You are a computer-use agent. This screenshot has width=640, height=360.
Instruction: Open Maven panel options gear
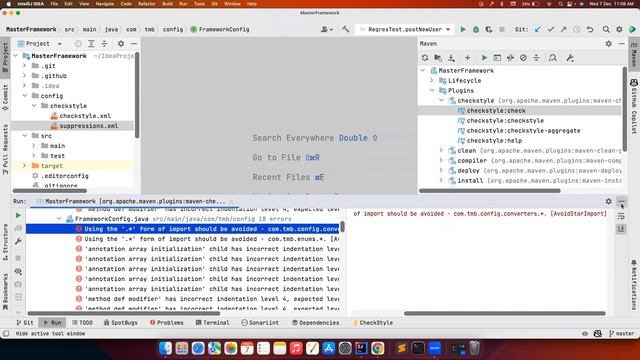pyautogui.click(x=609, y=44)
